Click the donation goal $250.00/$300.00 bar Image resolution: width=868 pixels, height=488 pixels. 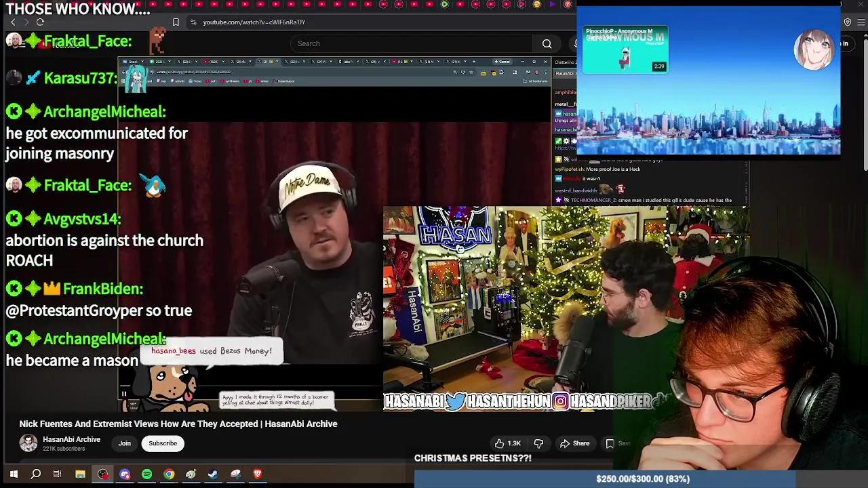642,479
